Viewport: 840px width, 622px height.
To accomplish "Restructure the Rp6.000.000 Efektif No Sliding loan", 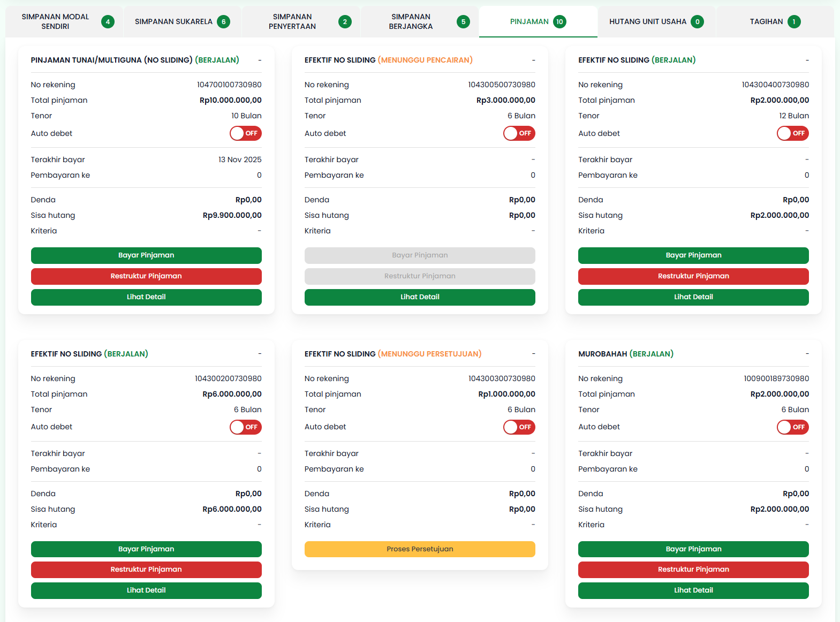I will point(146,570).
